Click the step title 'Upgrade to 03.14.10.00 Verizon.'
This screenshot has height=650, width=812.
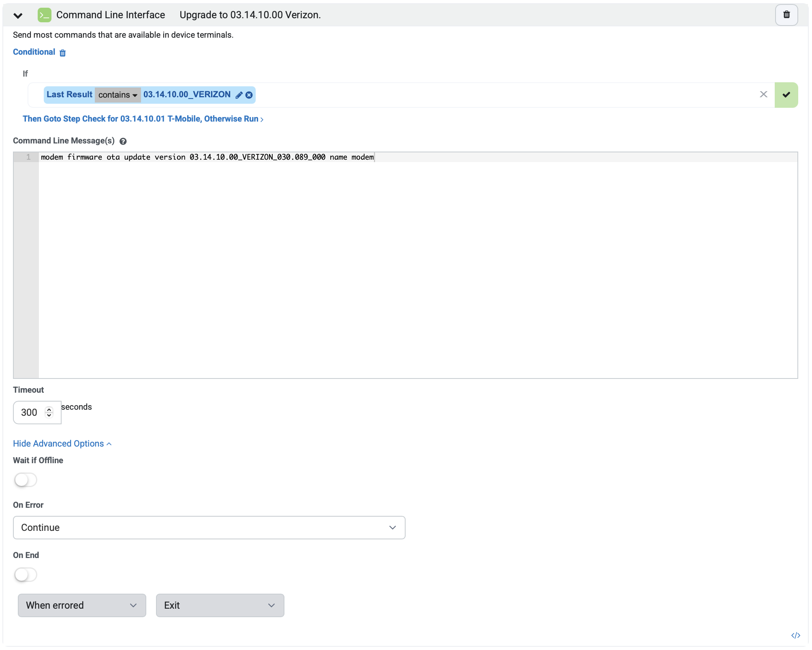pos(250,15)
